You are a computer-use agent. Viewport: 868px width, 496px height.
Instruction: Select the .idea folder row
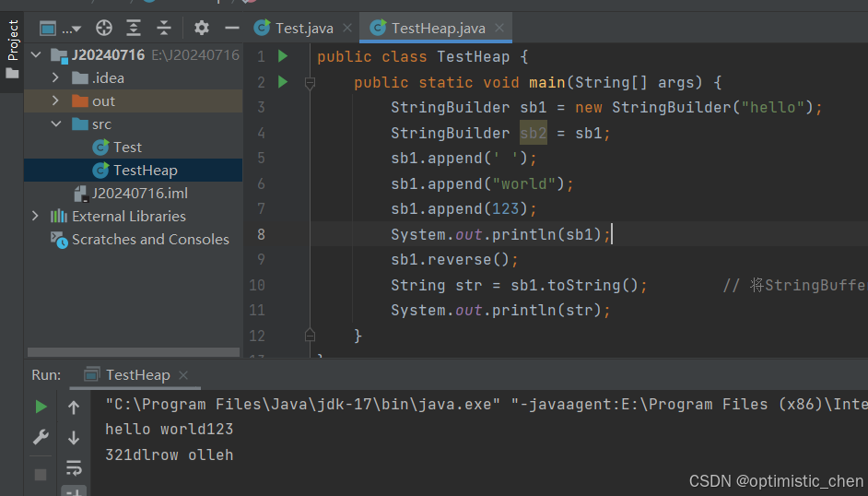[134, 78]
